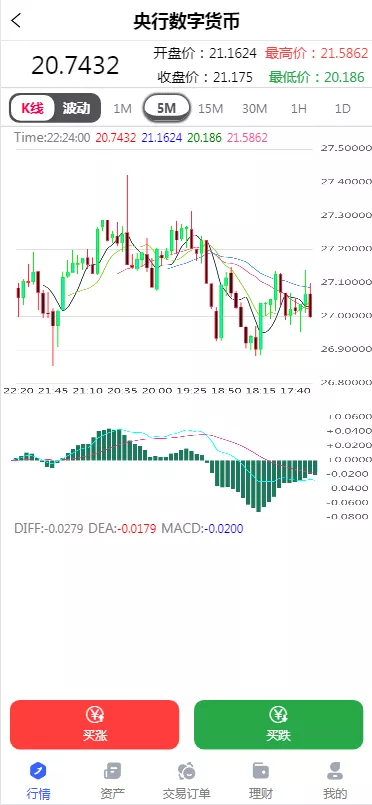This screenshot has width=372, height=805.
Task: Select the 5M interval
Action: coord(166,108)
